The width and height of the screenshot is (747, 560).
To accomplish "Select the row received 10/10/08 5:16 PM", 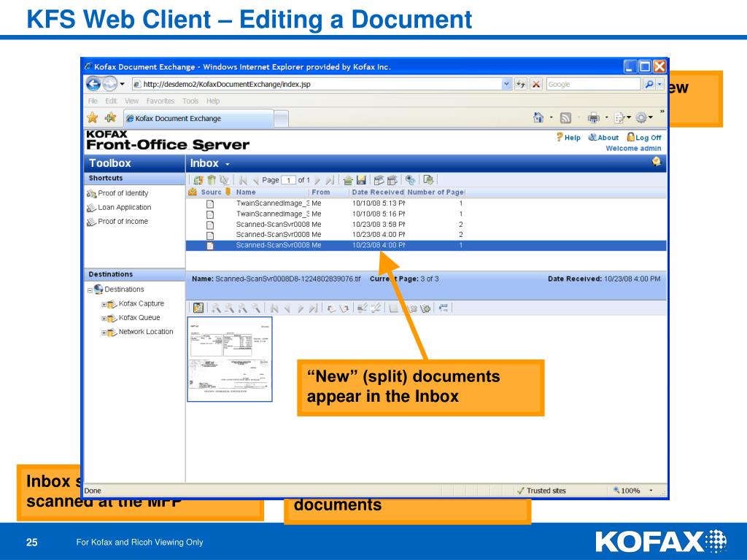I will pyautogui.click(x=426, y=214).
